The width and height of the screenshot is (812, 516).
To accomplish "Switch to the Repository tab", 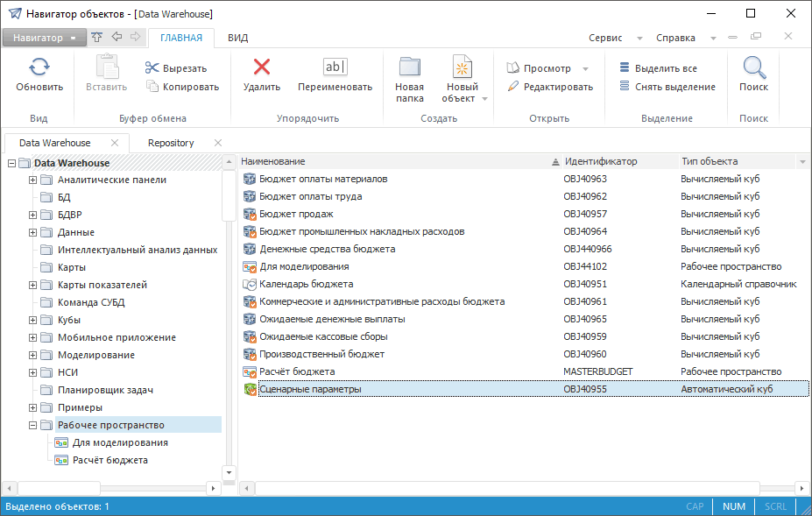I will tap(171, 143).
